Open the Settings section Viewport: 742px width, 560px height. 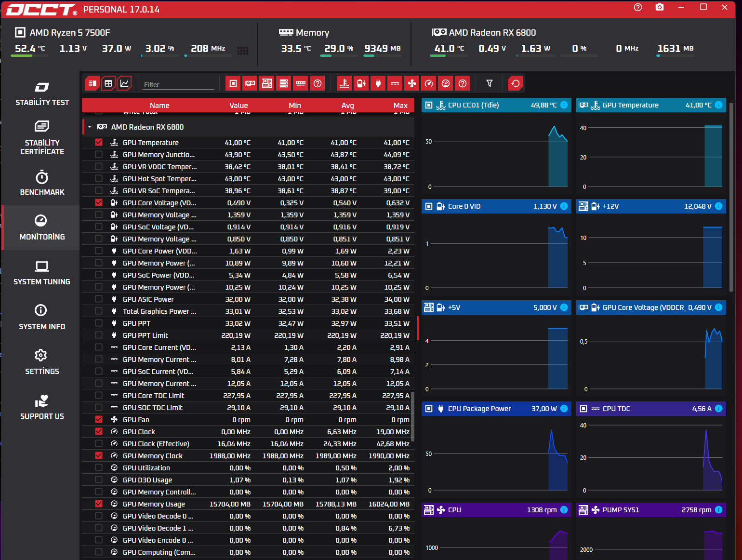(x=42, y=362)
